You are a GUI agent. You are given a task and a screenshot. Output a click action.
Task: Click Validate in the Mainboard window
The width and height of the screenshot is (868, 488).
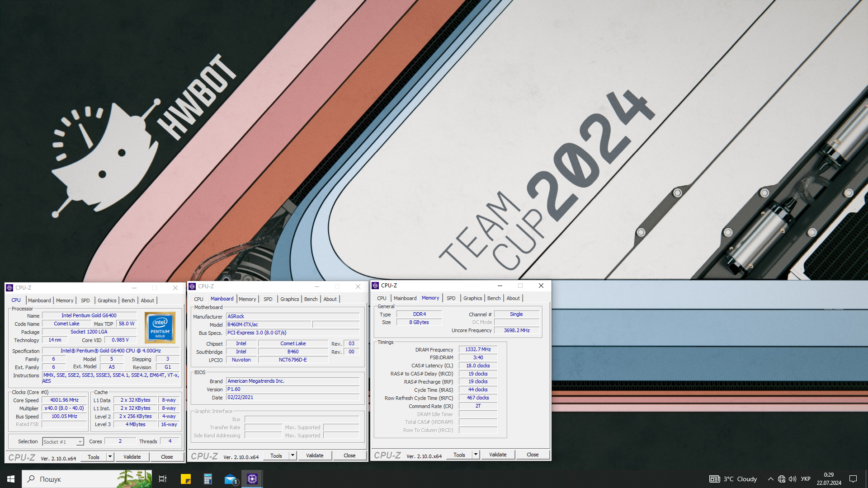click(315, 455)
